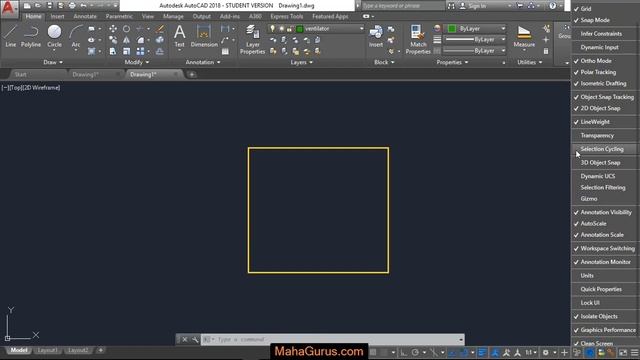640x360 pixels.
Task: Open the lineweight ByLayer dropdown
Action: click(475, 40)
